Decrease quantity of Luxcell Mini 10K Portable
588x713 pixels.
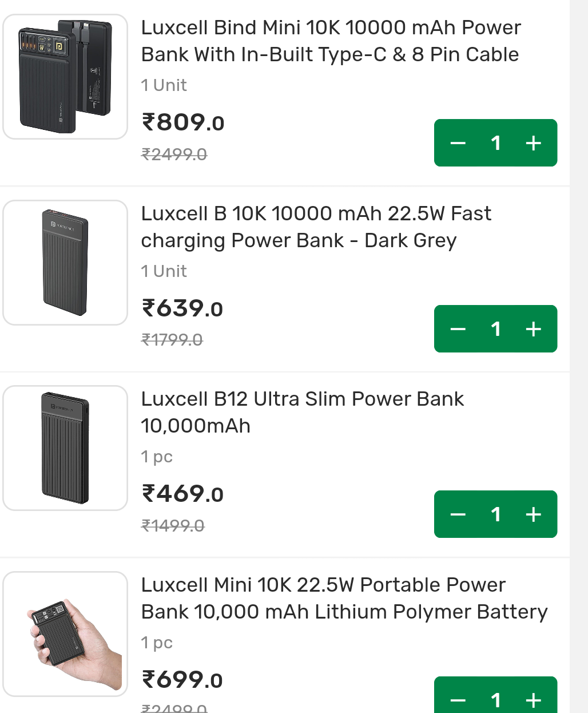[458, 699]
